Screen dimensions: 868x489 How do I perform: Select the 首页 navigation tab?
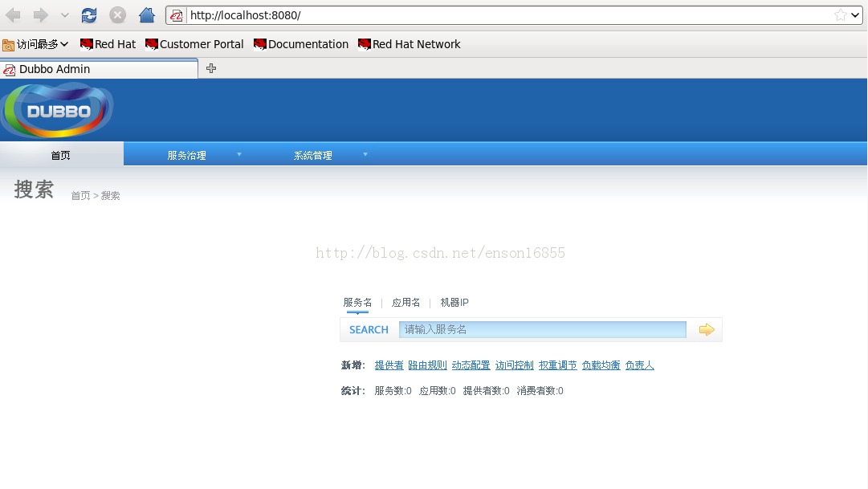(61, 155)
